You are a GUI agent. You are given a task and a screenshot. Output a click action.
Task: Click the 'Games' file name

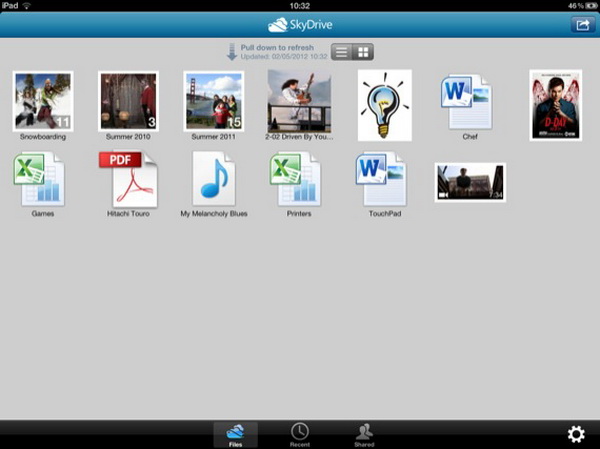point(42,214)
